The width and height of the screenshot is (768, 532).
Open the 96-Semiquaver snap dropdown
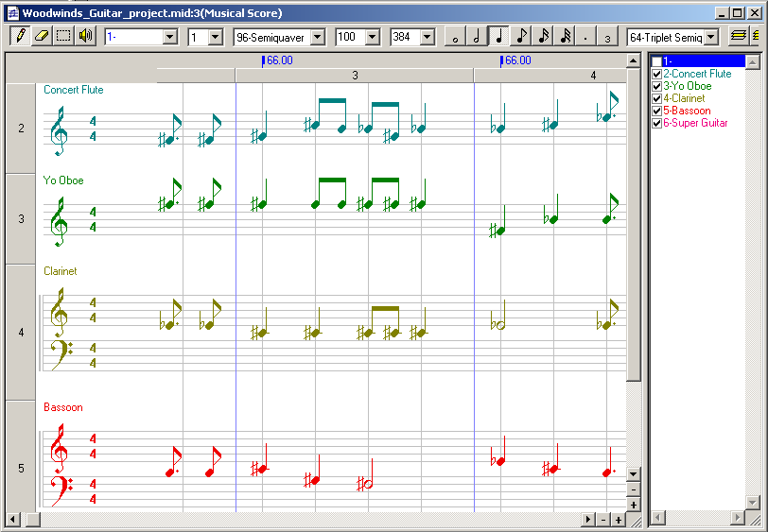point(317,37)
